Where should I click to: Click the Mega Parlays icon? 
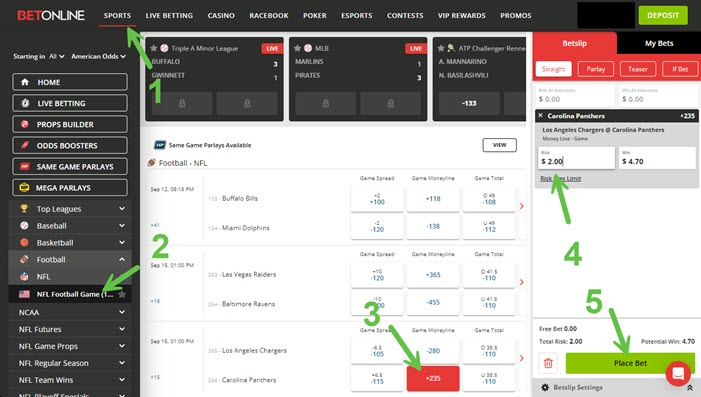(24, 187)
